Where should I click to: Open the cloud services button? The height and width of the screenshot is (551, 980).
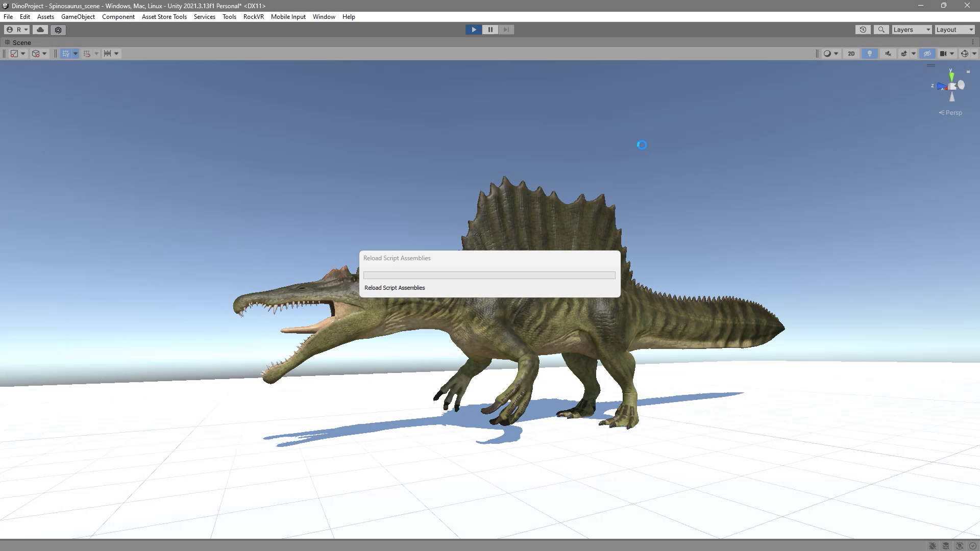[40, 30]
